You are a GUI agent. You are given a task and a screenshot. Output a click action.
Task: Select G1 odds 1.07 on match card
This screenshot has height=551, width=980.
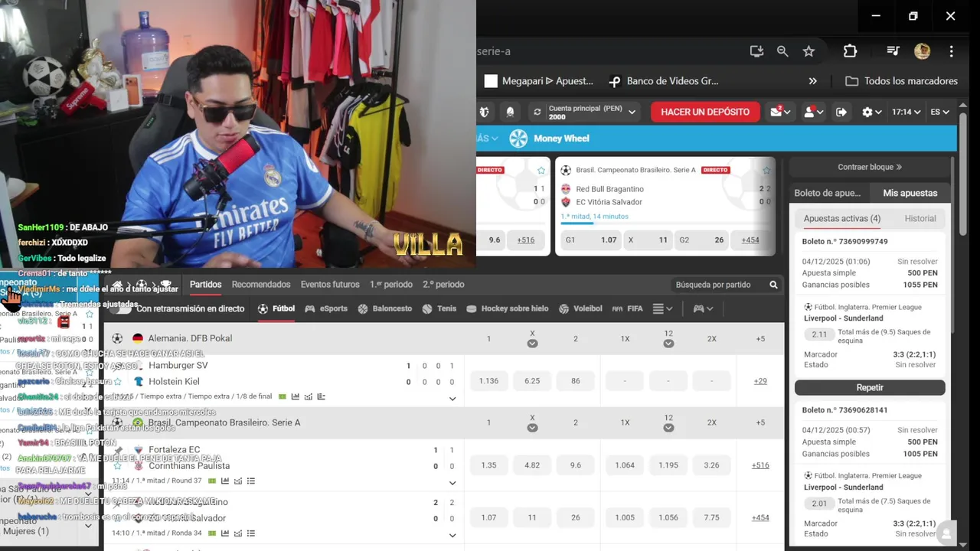[591, 240]
